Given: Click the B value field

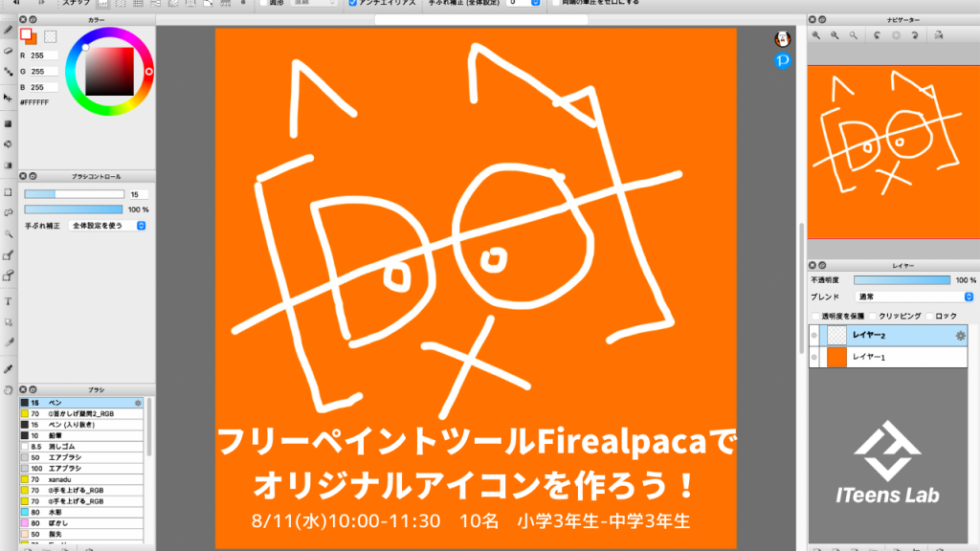Looking at the screenshot, I should coord(44,87).
